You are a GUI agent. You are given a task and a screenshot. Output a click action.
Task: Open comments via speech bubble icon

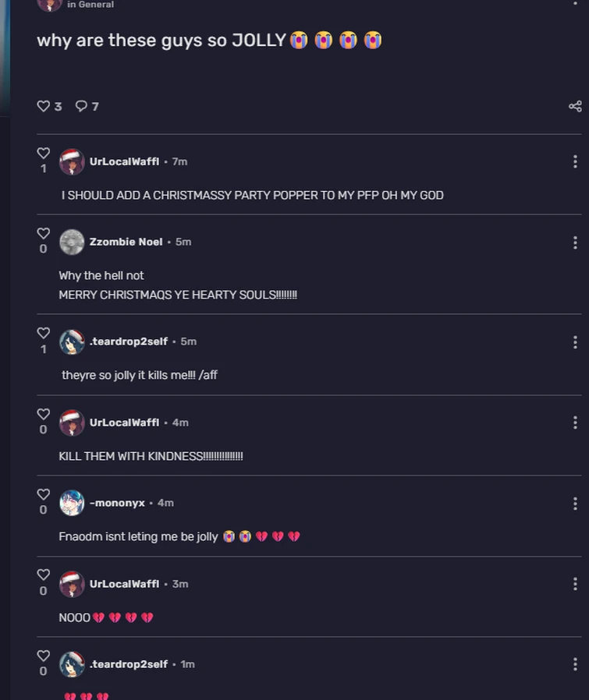(x=81, y=106)
